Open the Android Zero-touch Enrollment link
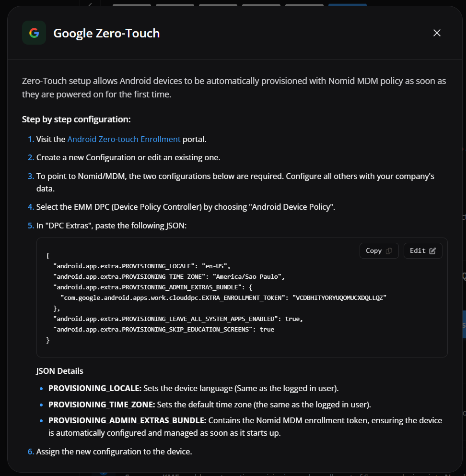Image resolution: width=466 pixels, height=476 pixels. coord(124,139)
